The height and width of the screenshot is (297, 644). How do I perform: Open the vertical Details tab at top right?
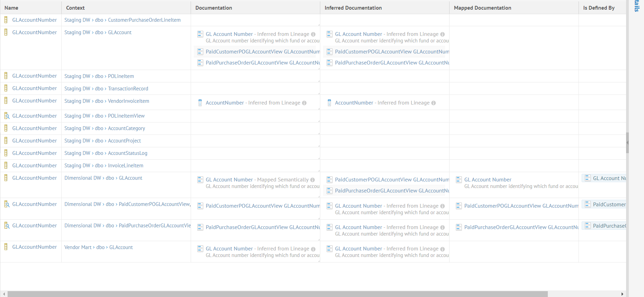636,6
